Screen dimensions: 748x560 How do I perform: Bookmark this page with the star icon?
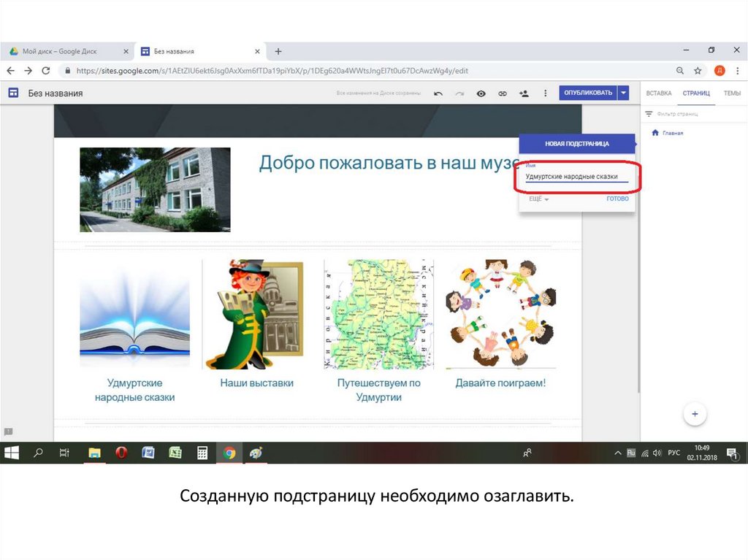(698, 71)
